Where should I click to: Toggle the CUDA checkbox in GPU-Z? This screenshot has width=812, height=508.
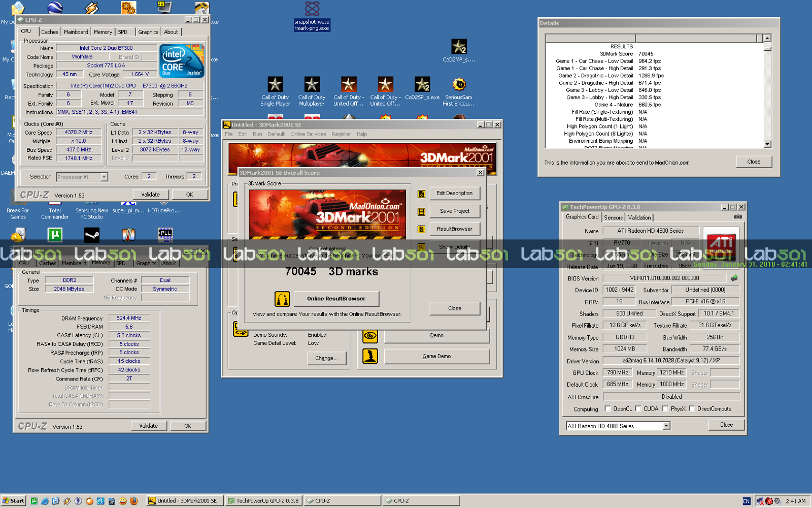(x=638, y=408)
